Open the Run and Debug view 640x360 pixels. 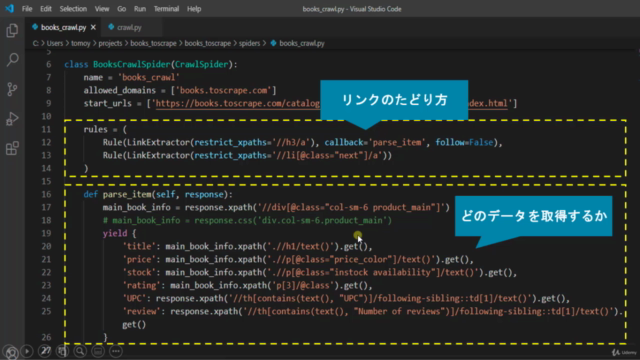pos(12,119)
